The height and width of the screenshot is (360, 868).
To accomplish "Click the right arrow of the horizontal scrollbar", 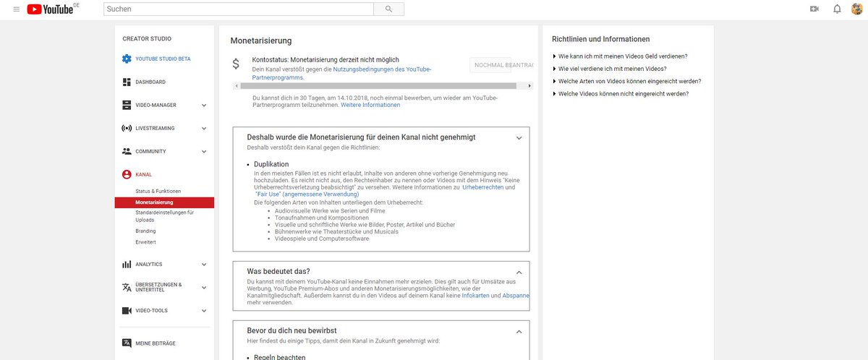I will pos(530,85).
